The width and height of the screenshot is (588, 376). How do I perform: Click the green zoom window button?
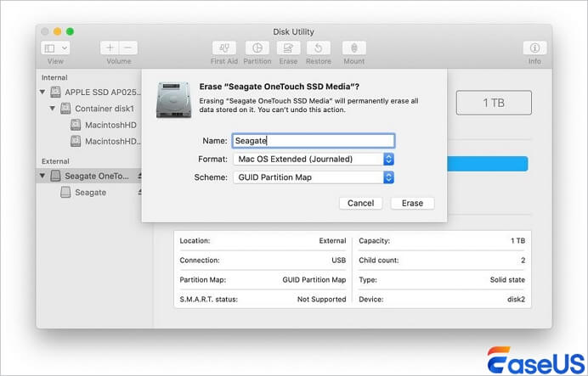pyautogui.click(x=70, y=31)
